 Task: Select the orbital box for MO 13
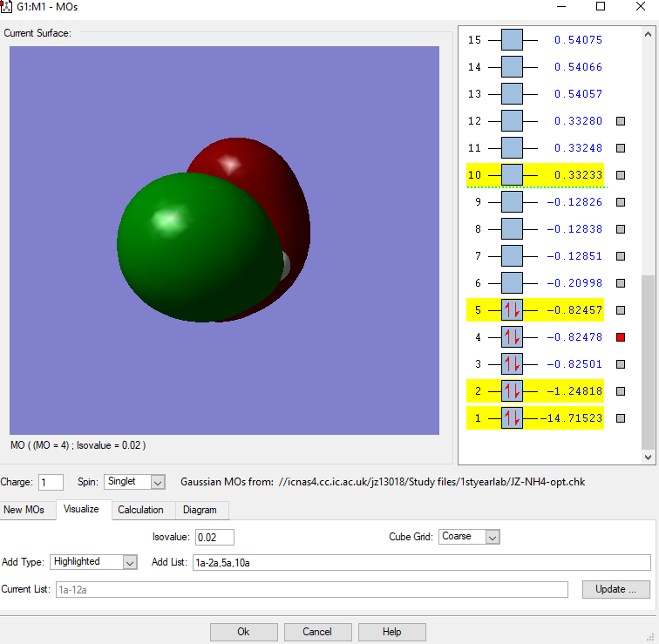[x=512, y=94]
